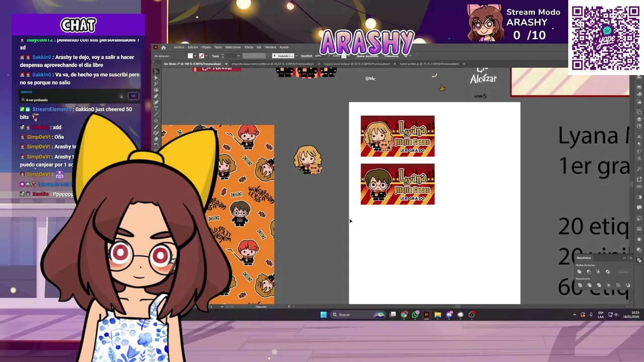Open the Texto menu

[x=218, y=47]
